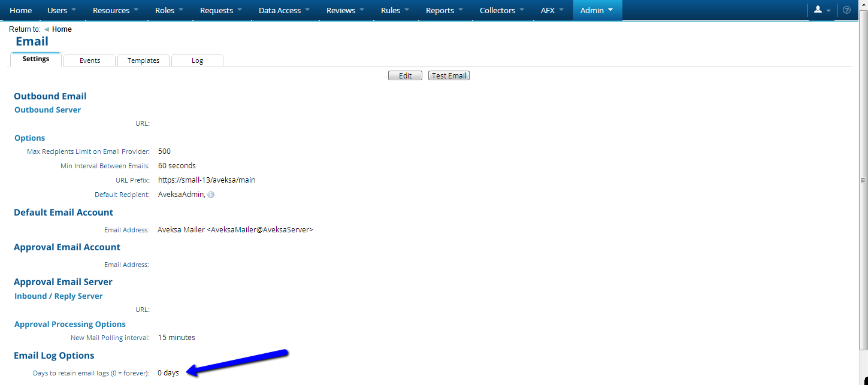Expand the Data Access menu
The width and height of the screenshot is (868, 385).
point(280,10)
